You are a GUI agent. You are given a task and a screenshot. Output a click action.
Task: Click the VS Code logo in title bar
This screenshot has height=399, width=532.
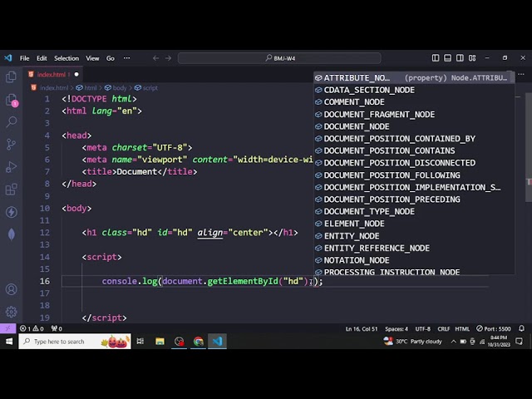point(7,58)
